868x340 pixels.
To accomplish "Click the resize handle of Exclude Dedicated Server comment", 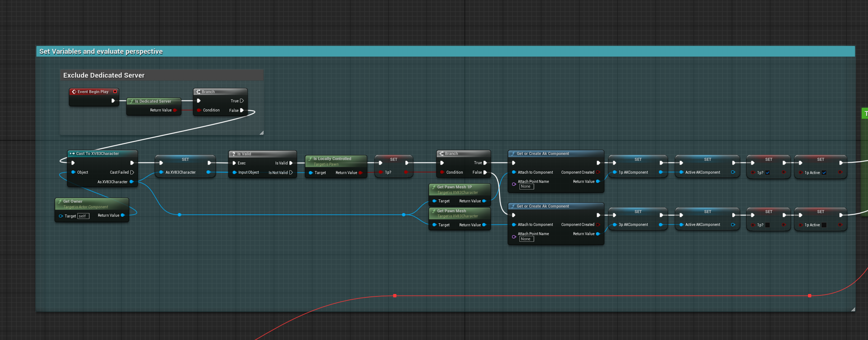I will pos(261,133).
